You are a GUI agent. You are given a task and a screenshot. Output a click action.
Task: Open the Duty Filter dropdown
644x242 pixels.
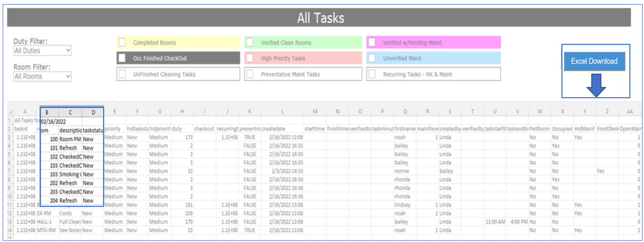tap(43, 50)
